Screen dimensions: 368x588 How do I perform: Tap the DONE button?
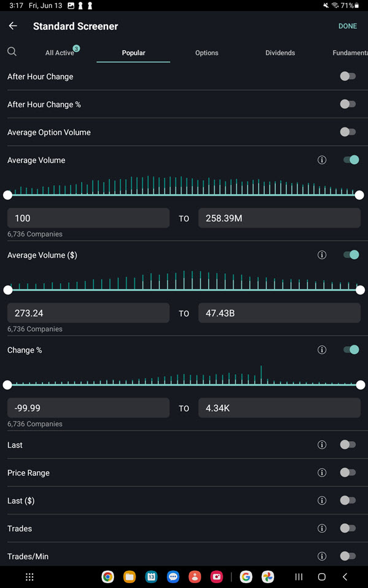point(348,26)
